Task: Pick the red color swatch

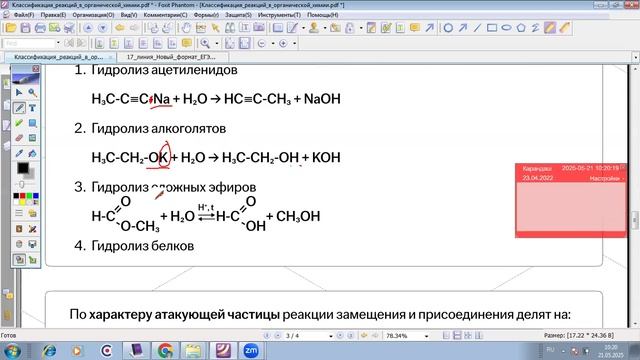Action: (22, 196)
